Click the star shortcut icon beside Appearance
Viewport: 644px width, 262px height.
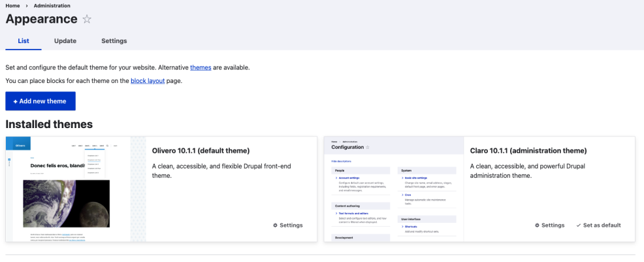[x=87, y=20]
